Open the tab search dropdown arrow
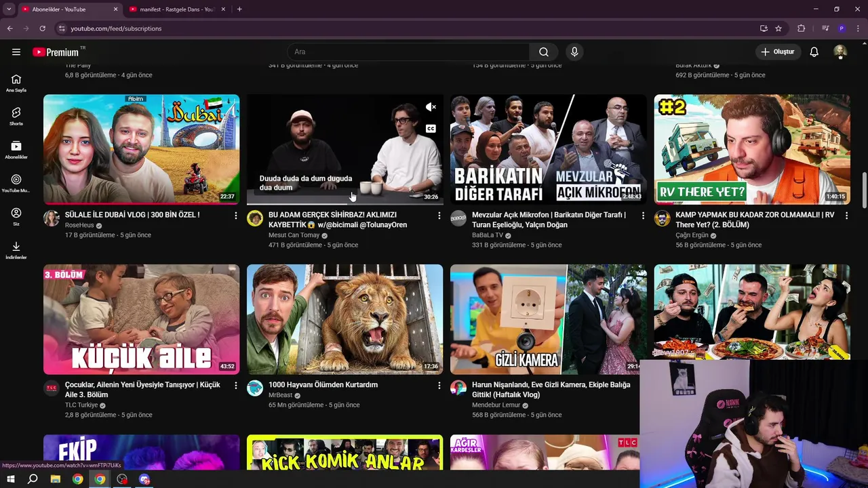The height and width of the screenshot is (488, 868). [8, 9]
